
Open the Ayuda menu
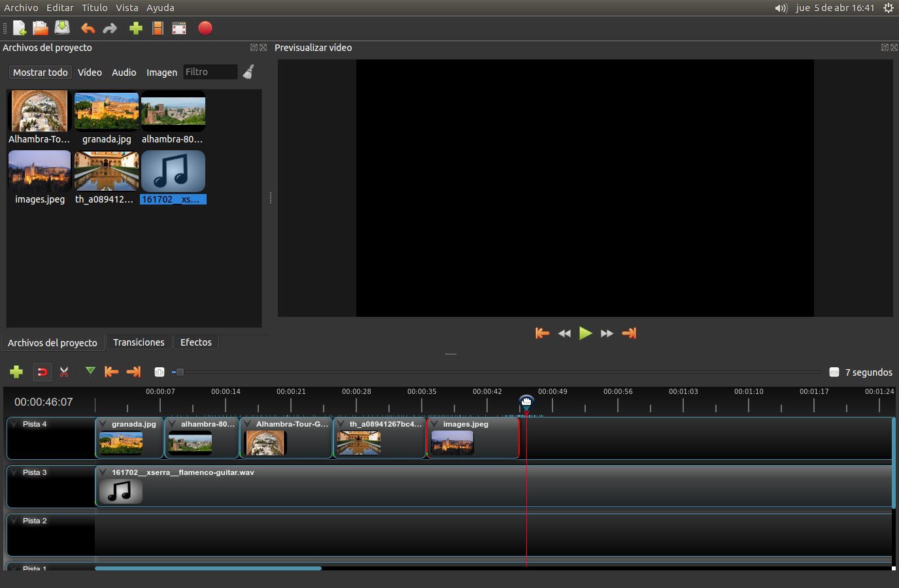pos(160,8)
